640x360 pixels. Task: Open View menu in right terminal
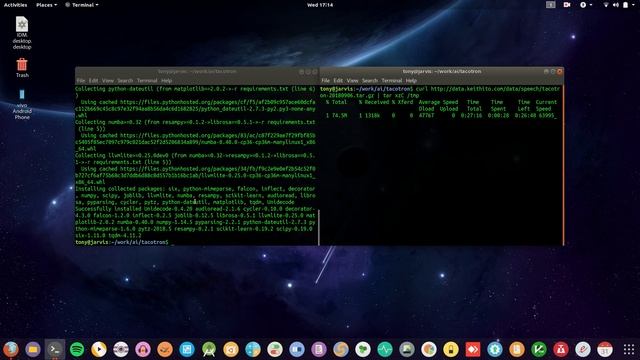point(352,81)
